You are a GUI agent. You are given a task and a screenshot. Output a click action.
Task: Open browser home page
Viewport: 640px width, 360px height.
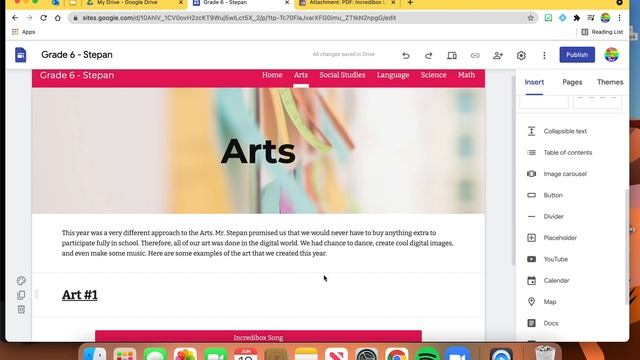58,18
